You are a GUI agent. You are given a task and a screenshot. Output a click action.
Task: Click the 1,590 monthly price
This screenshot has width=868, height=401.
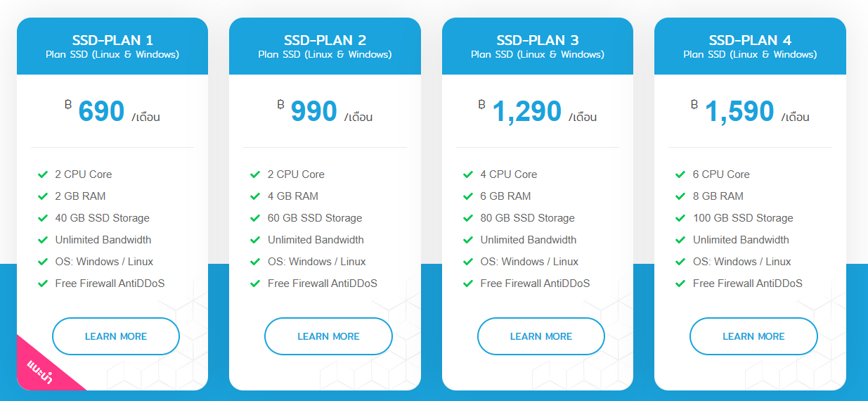point(739,112)
